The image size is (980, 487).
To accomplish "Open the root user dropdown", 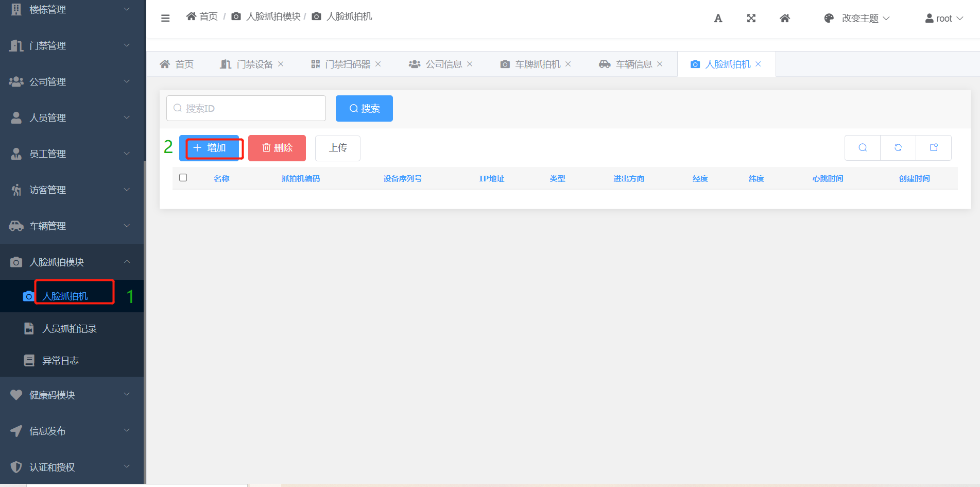I will (x=943, y=19).
